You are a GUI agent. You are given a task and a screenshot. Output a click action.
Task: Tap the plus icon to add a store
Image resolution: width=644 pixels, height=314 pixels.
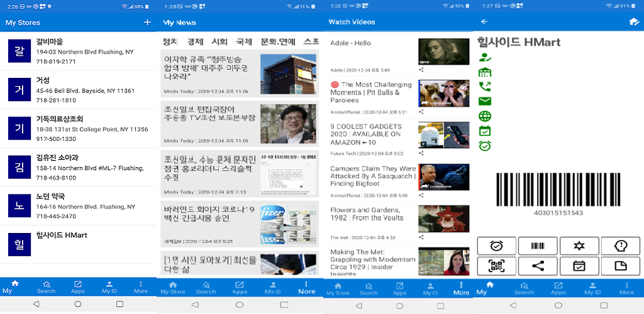(x=147, y=23)
